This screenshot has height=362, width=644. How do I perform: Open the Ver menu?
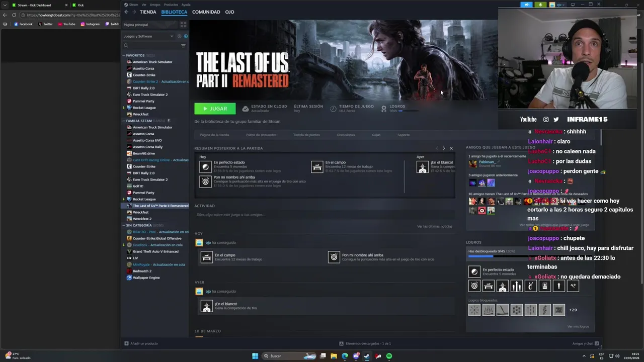144,5
